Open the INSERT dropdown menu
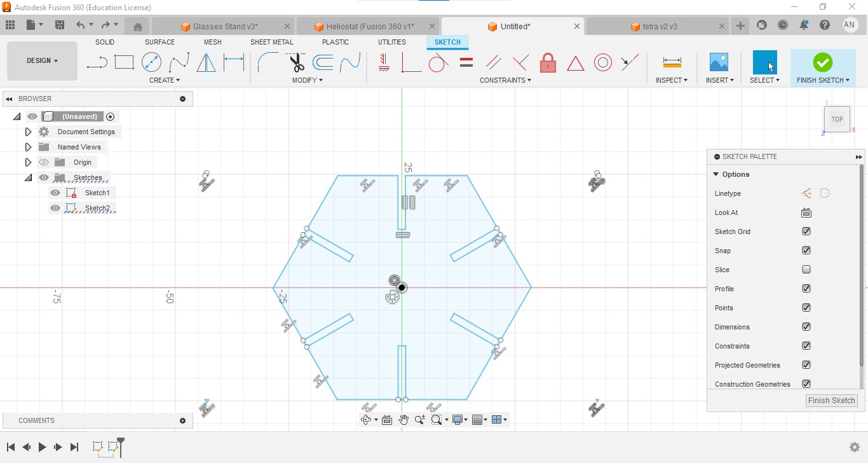This screenshot has height=463, width=868. click(x=719, y=80)
